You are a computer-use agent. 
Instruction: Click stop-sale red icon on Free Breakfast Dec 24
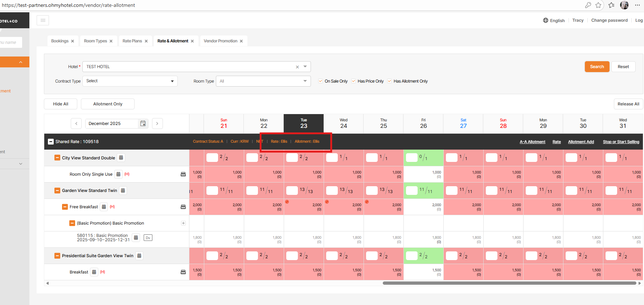[x=327, y=202]
